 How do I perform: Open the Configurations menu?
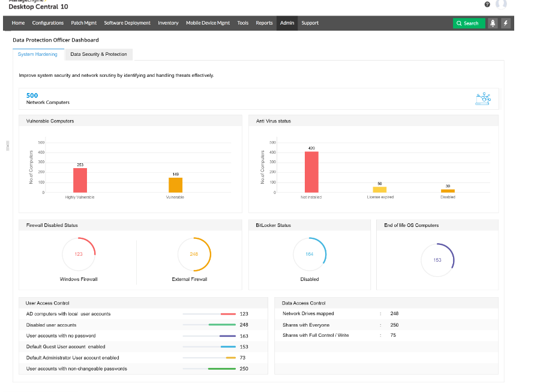(x=48, y=23)
